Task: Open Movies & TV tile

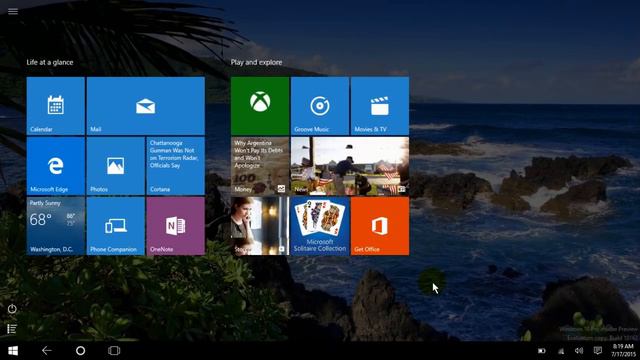Action: click(380, 106)
